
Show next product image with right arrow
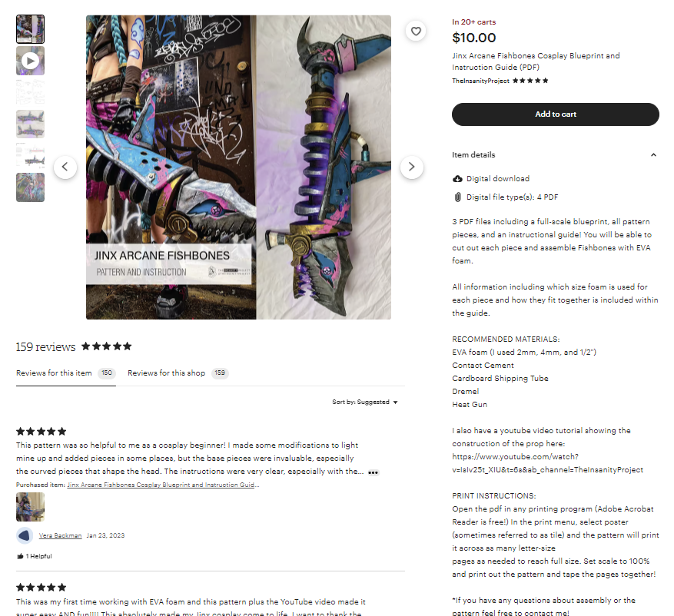click(x=411, y=167)
